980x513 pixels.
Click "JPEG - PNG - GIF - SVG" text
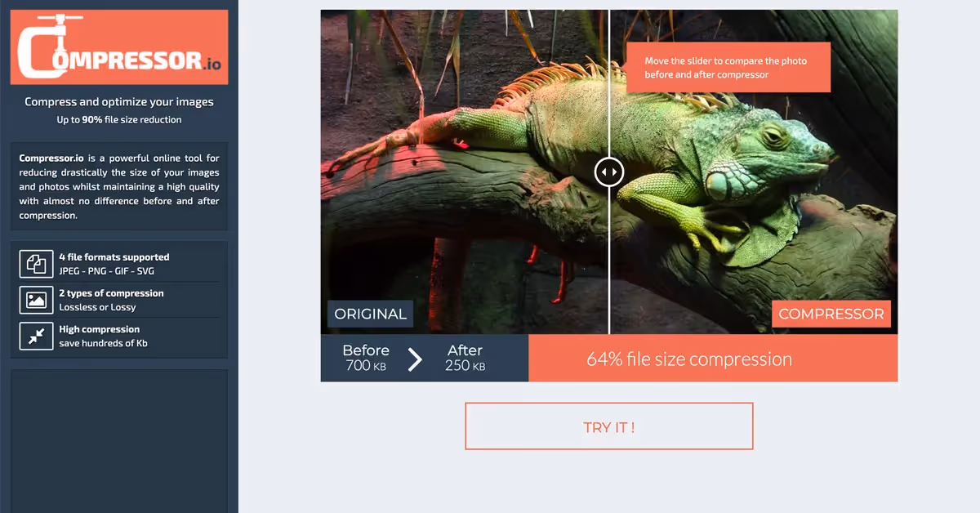click(x=107, y=271)
